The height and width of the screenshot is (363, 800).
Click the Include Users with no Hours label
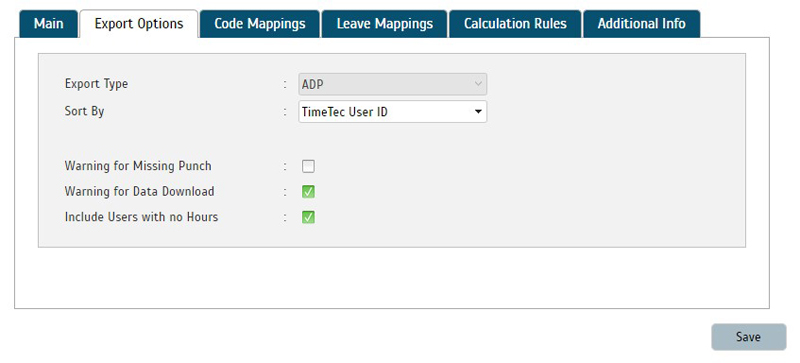click(141, 217)
